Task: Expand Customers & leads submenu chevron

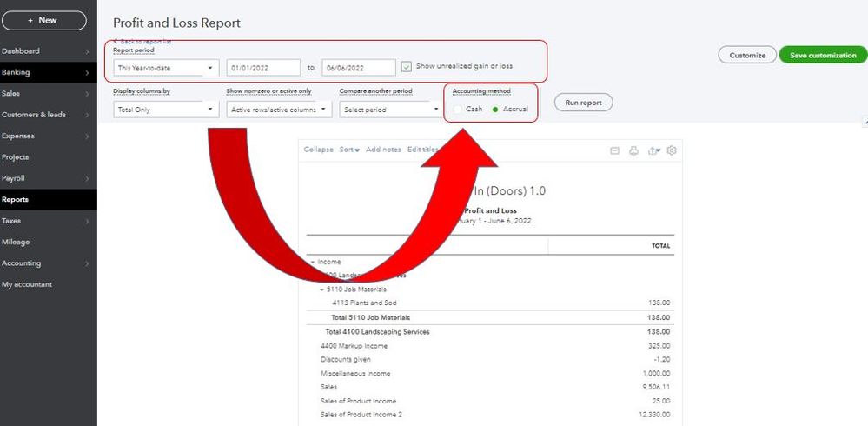Action: 87,116
